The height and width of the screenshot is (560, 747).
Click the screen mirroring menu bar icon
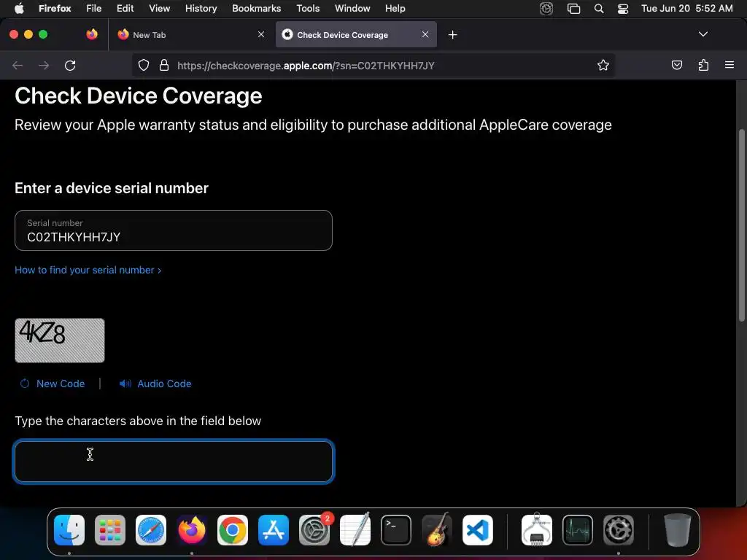pos(573,9)
